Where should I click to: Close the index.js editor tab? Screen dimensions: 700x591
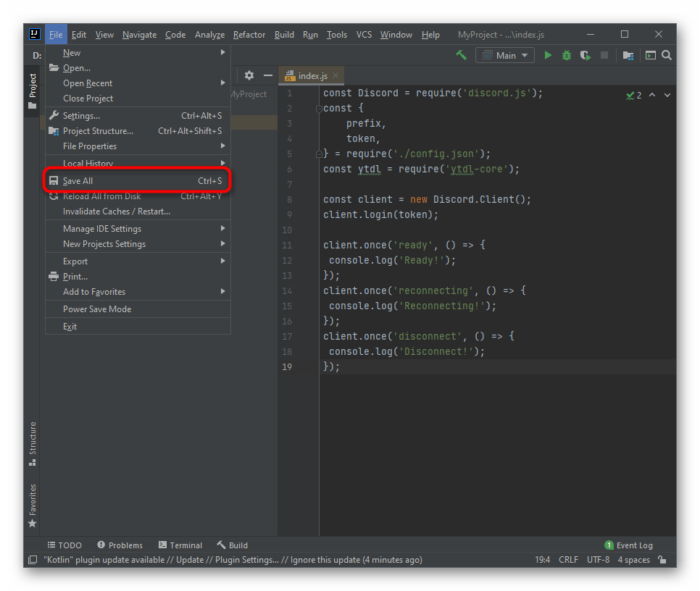[x=336, y=75]
